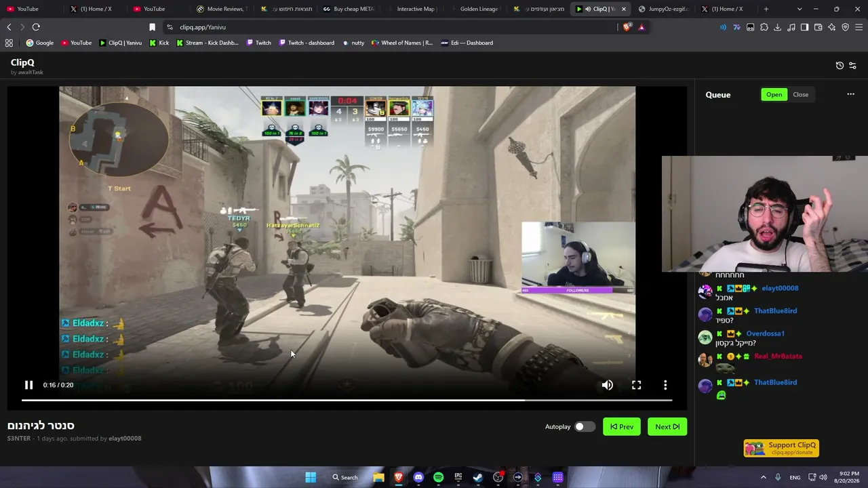Switch to the first YouTube tab
Screen dimensions: 868x488
(31, 9)
